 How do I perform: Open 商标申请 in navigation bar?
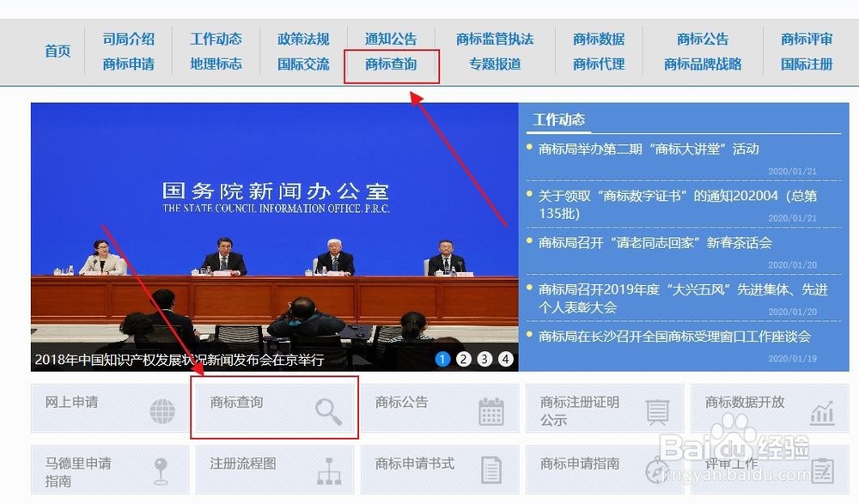point(128,64)
